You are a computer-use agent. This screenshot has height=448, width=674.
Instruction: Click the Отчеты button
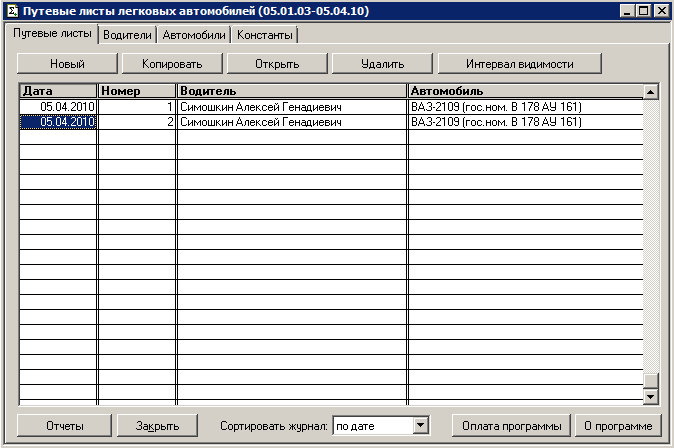click(x=64, y=426)
